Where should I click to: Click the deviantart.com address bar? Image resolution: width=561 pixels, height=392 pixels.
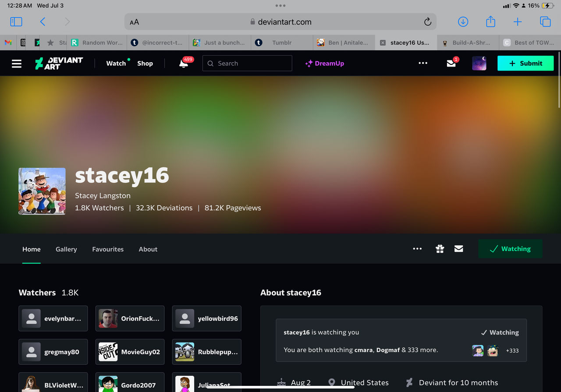pyautogui.click(x=280, y=22)
